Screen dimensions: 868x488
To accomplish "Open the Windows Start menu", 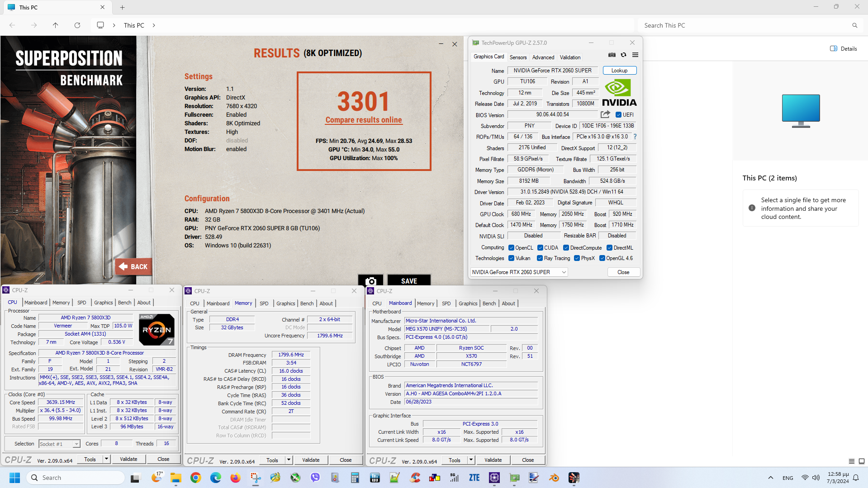I will point(14,478).
